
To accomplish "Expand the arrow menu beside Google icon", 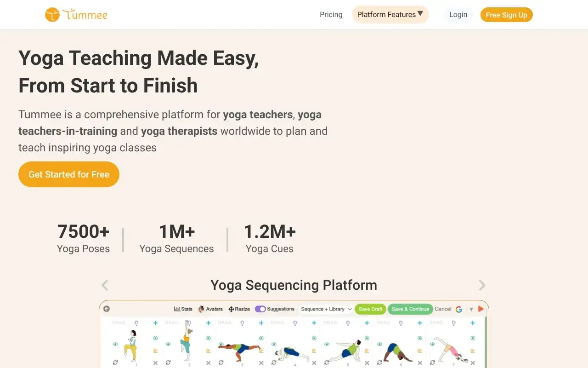I will click(x=471, y=309).
